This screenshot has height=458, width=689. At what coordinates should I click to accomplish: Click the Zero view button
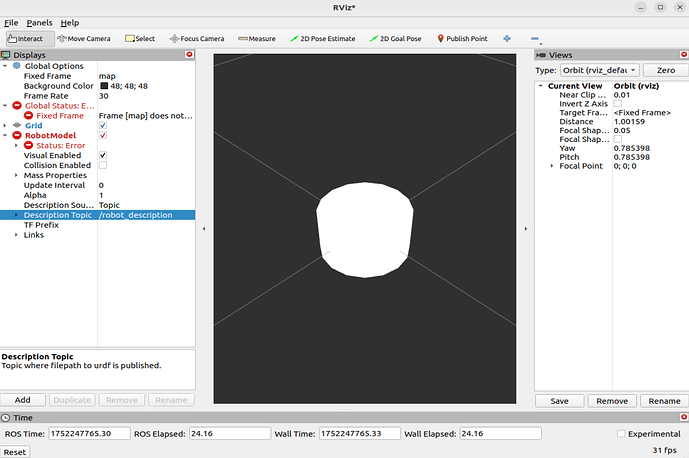(x=666, y=70)
